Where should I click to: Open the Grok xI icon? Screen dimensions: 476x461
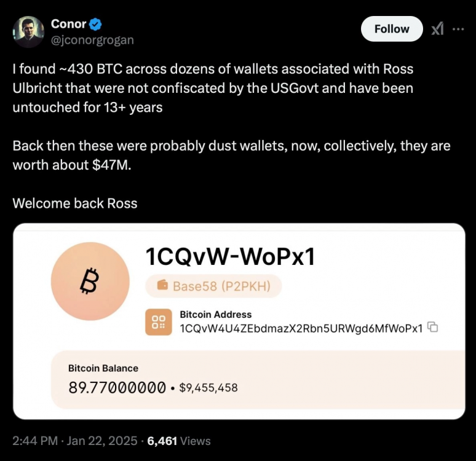point(437,29)
